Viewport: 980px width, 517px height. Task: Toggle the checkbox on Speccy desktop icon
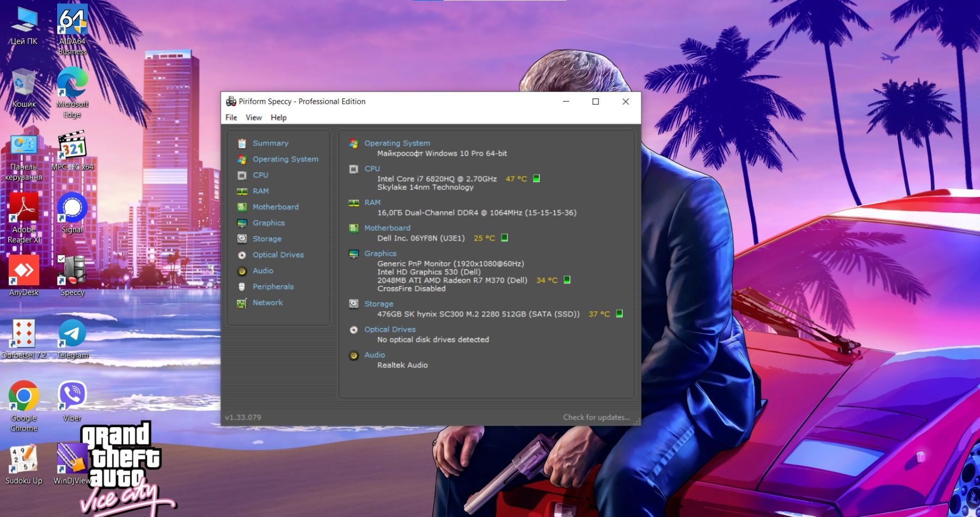pyautogui.click(x=62, y=259)
